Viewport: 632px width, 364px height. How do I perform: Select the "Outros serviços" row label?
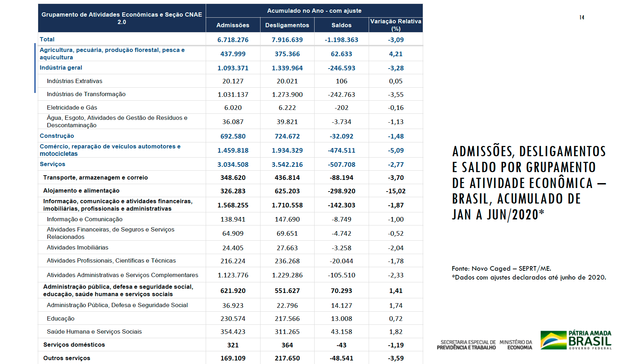(66, 358)
